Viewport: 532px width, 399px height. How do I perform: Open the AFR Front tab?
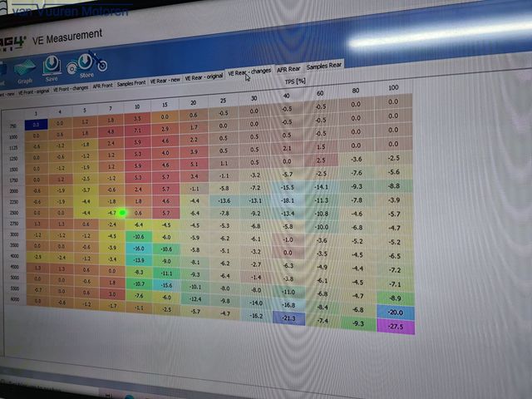(102, 86)
